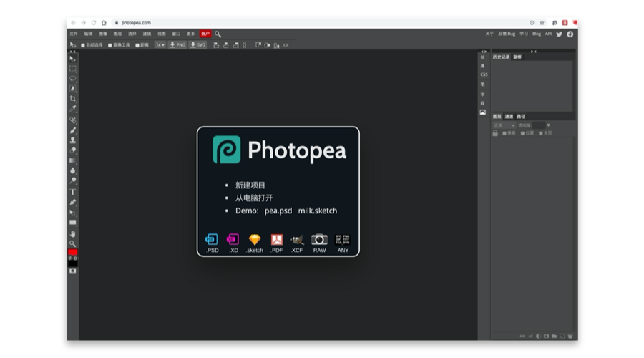
Task: Select the Crop tool
Action: pyautogui.click(x=73, y=99)
